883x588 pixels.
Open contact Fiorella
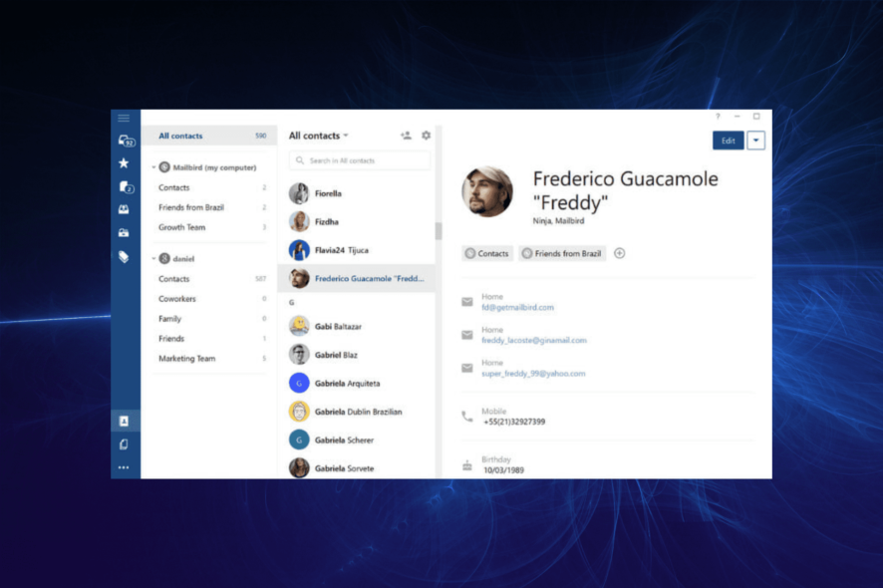pos(357,193)
